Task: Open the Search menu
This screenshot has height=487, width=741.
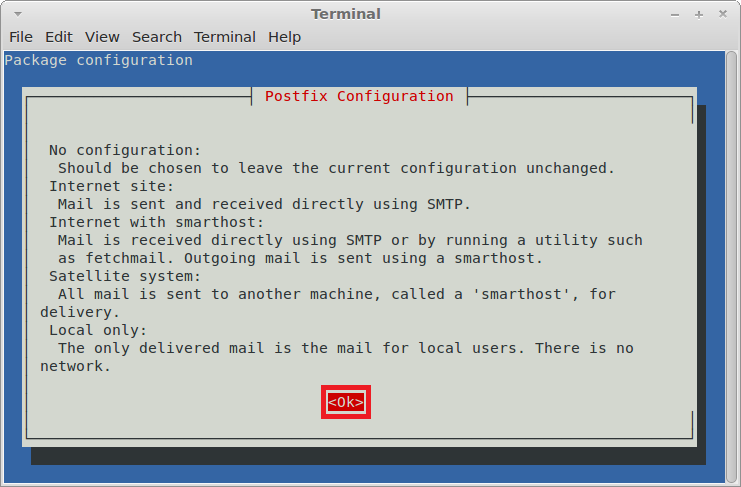Action: point(157,37)
